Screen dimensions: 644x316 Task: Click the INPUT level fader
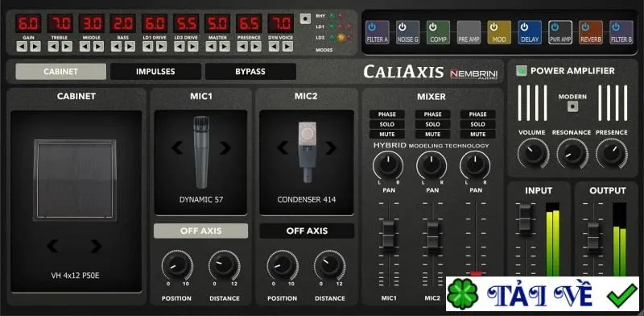coord(525,218)
